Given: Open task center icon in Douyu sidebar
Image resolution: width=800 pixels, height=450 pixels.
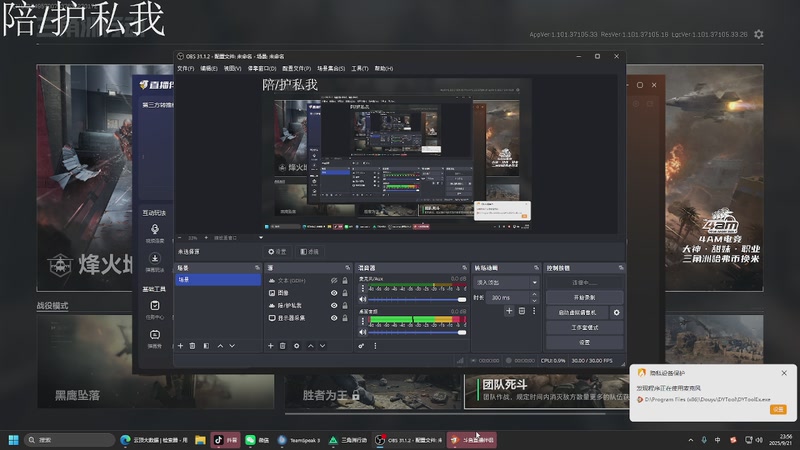Looking at the screenshot, I should click(155, 306).
